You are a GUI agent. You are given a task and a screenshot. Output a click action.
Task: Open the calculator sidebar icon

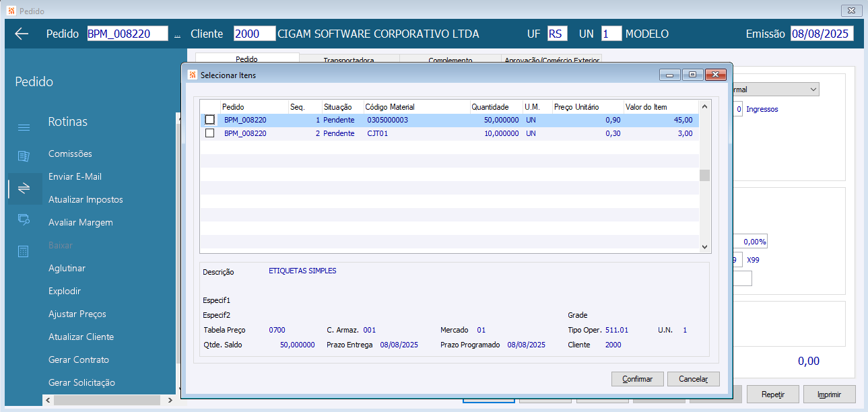[24, 251]
